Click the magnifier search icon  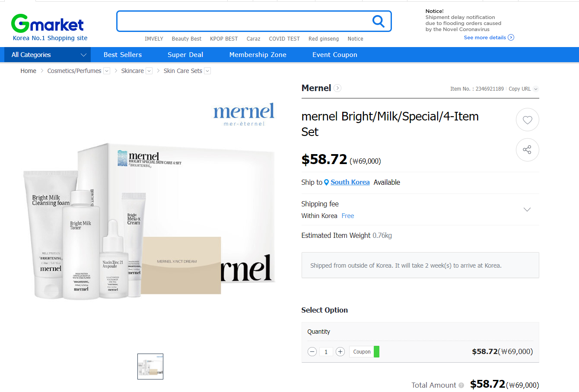(378, 21)
